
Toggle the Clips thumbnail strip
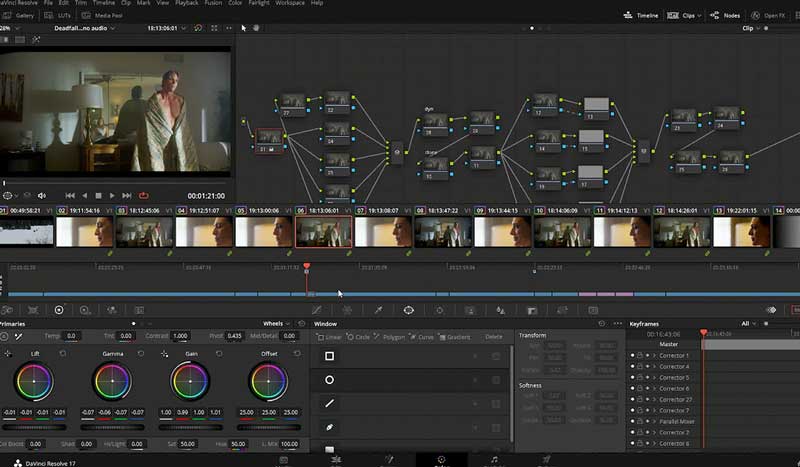click(x=681, y=15)
